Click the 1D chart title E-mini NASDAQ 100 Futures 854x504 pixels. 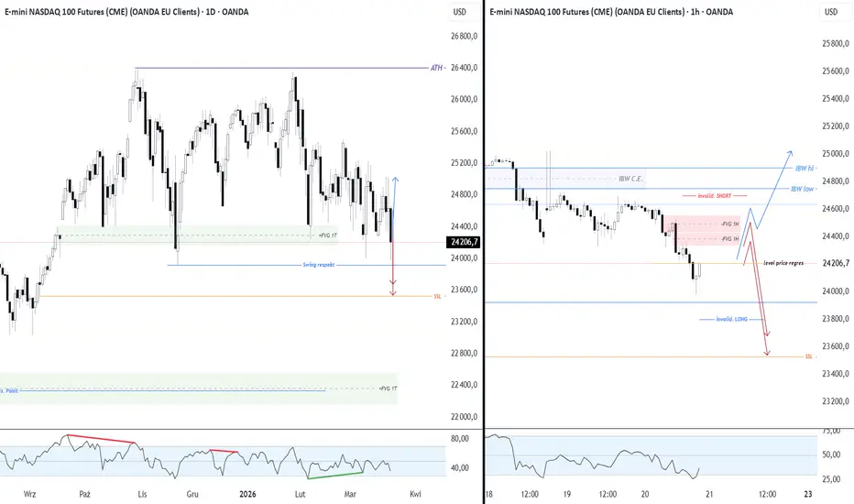point(126,12)
